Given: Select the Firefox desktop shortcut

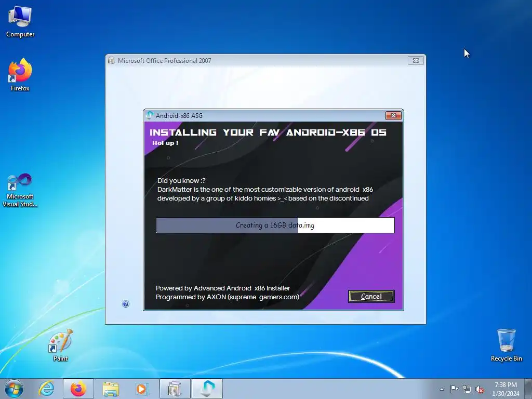Looking at the screenshot, I should [20, 75].
